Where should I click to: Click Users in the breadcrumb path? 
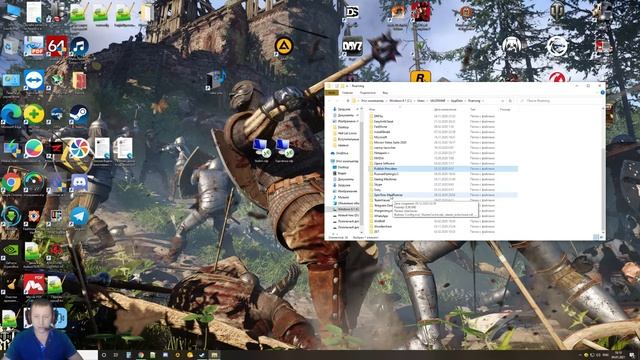420,100
